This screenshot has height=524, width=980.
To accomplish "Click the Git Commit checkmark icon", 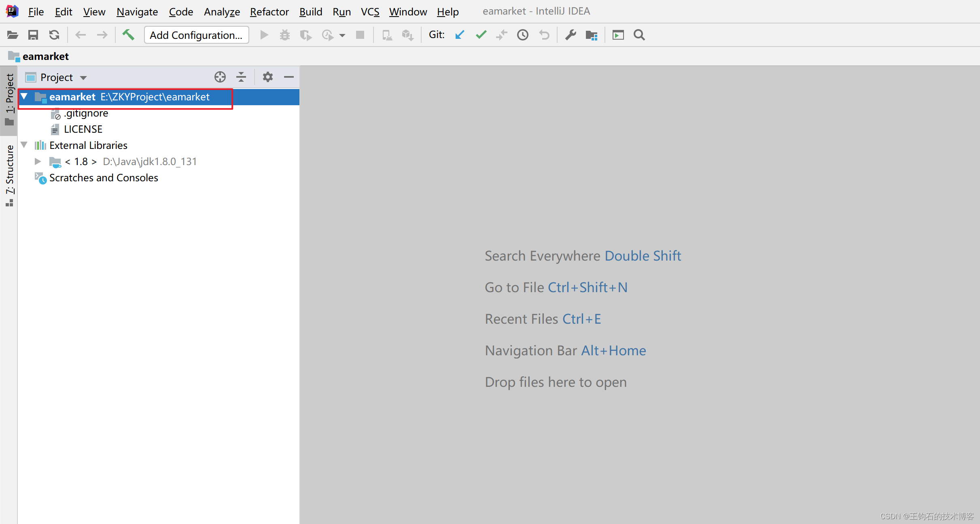I will tap(481, 35).
